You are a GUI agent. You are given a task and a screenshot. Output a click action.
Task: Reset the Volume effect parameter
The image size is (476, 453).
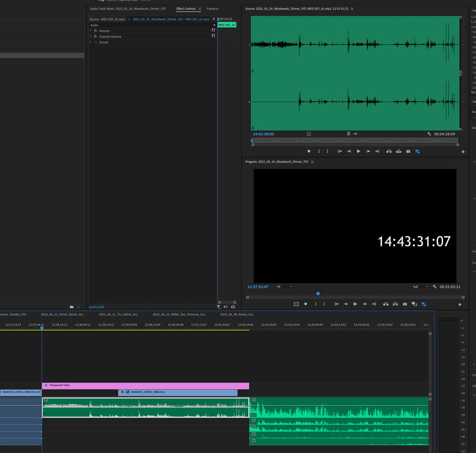213,31
